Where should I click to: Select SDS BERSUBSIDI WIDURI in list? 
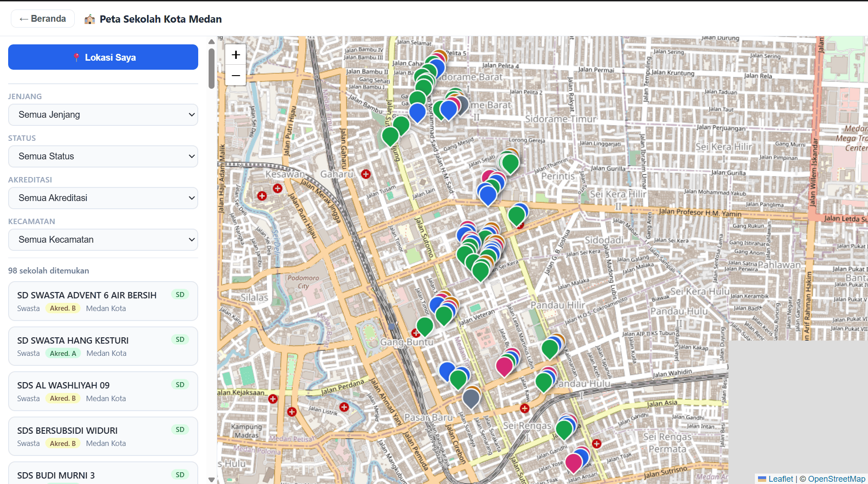click(x=103, y=436)
